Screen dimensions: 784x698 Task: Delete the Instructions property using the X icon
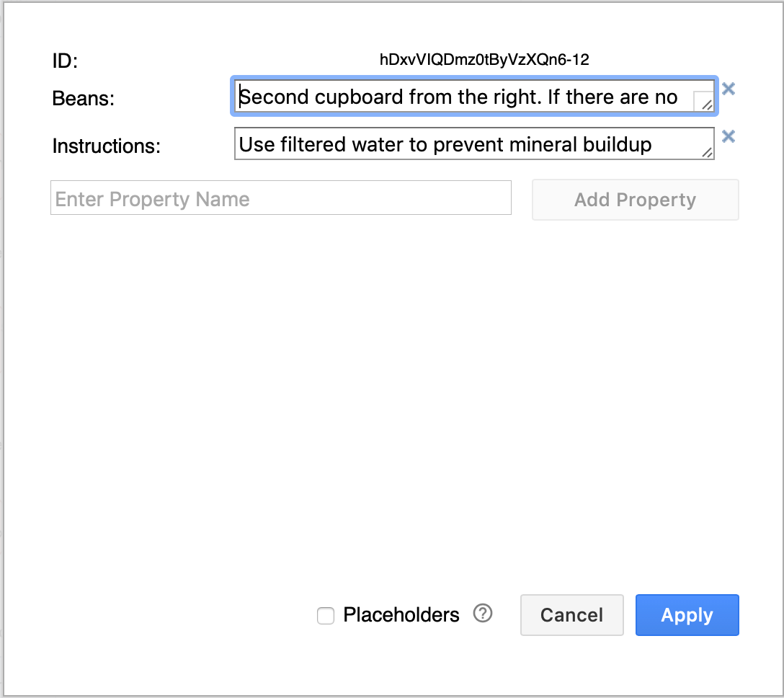point(728,136)
